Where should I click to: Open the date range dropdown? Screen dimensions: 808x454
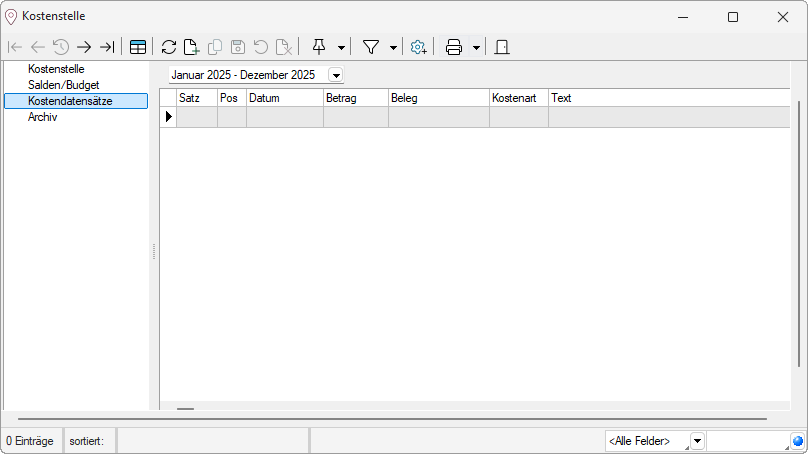point(335,75)
